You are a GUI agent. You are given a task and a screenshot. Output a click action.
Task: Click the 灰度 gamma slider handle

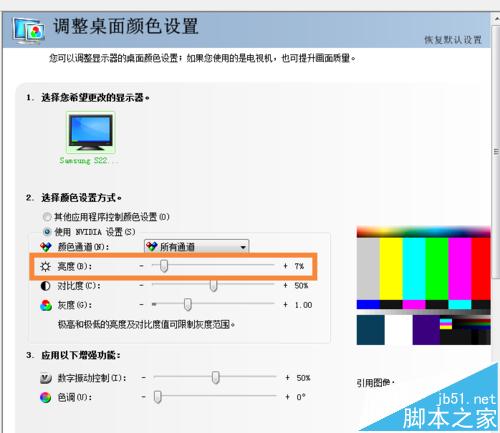click(x=188, y=305)
